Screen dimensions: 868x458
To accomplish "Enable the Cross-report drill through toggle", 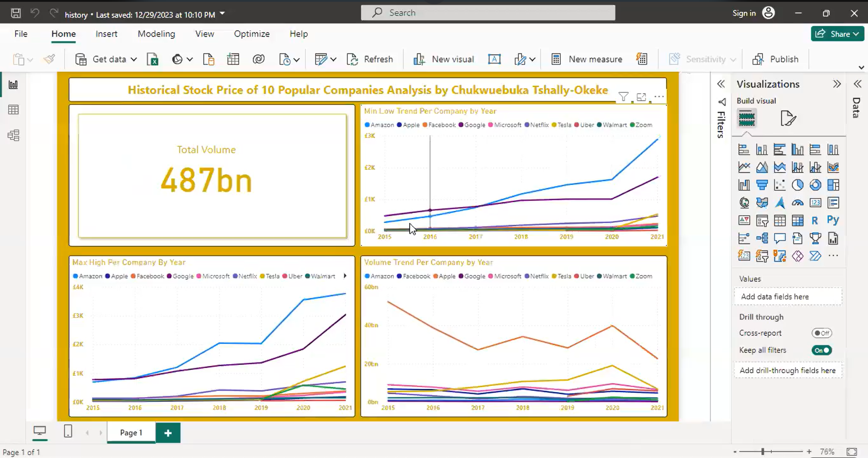I will point(822,333).
